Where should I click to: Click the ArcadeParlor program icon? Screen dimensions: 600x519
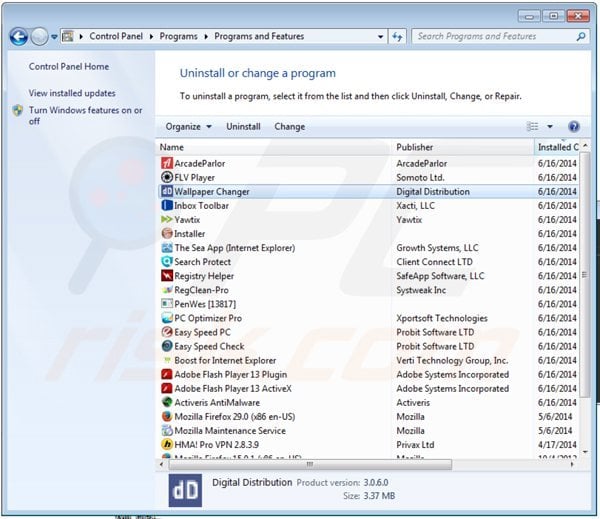[x=167, y=163]
